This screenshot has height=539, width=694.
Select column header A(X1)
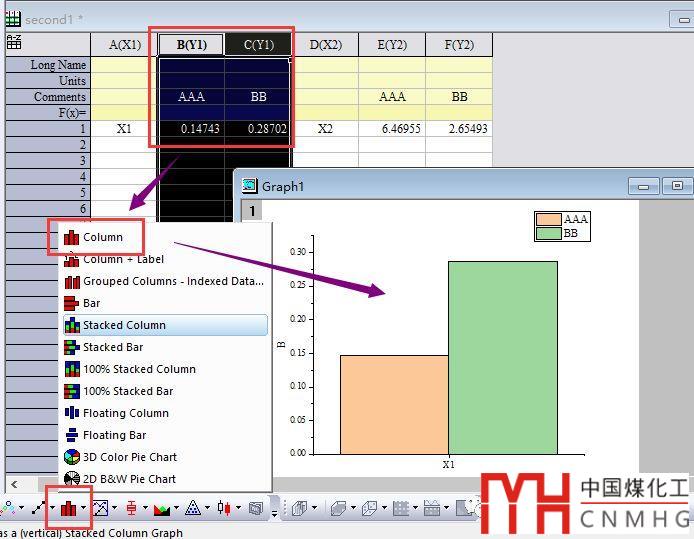pyautogui.click(x=125, y=45)
